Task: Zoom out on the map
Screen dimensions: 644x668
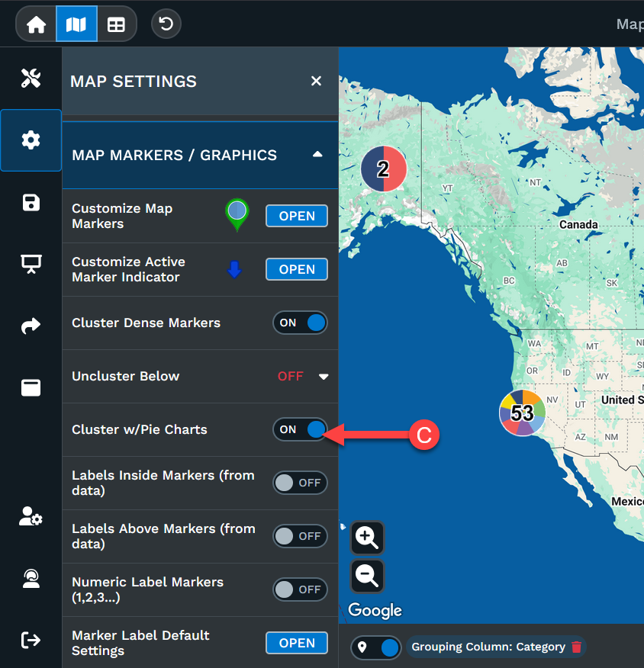Action: (367, 576)
